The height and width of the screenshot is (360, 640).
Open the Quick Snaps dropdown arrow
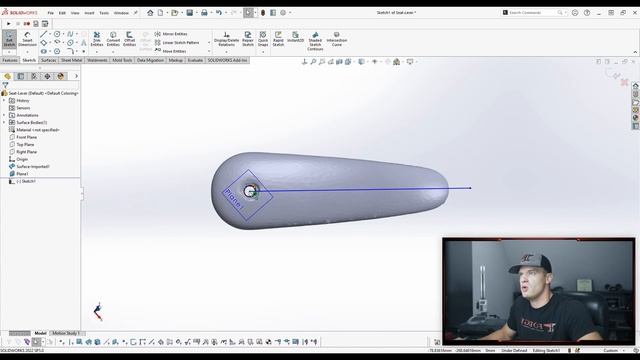[x=263, y=52]
